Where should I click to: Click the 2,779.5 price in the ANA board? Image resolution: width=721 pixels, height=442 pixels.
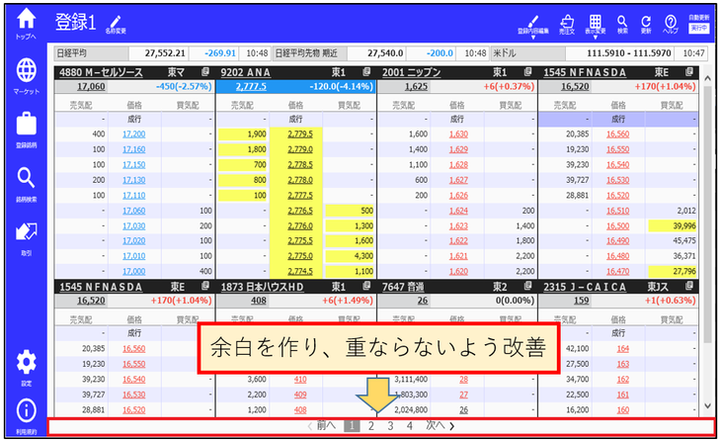tap(300, 134)
